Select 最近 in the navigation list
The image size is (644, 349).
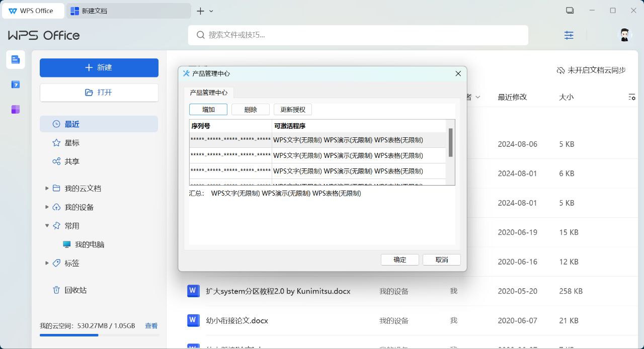(x=99, y=124)
